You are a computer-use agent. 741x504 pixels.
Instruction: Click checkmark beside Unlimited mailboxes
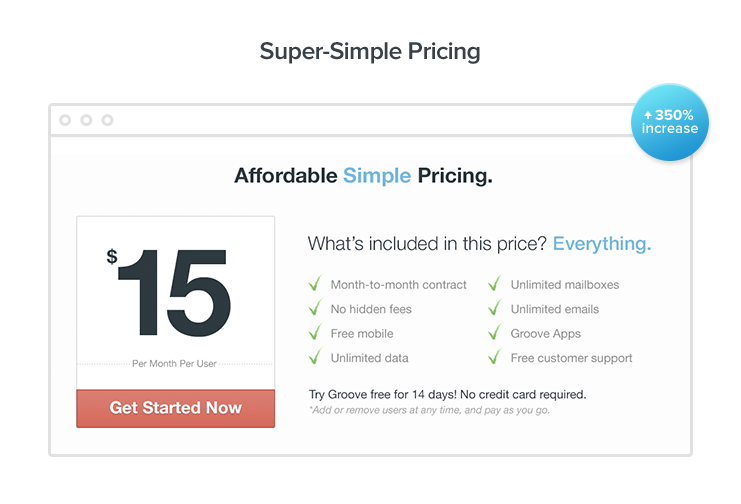[495, 283]
